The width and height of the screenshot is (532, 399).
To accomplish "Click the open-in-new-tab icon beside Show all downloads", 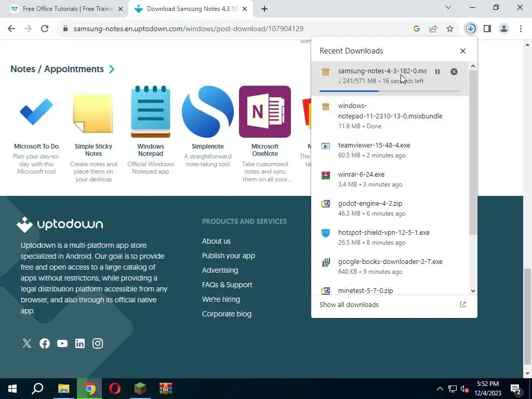I will click(463, 304).
